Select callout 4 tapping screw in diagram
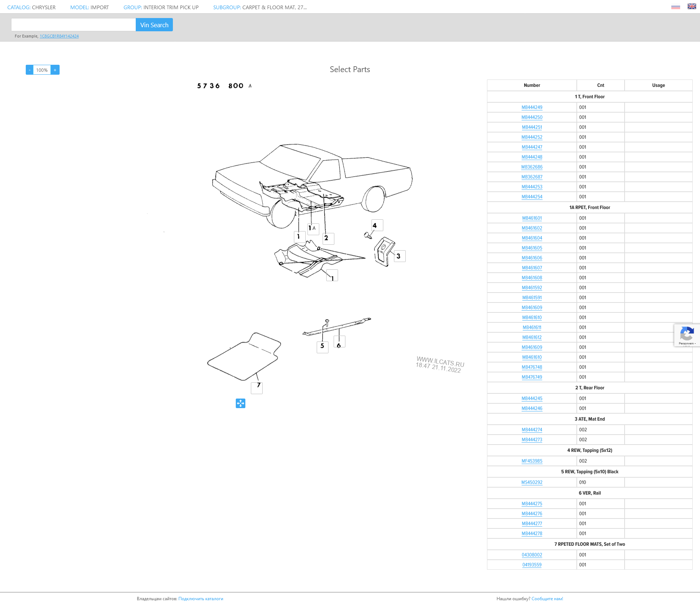Viewport: 700px width, 605px height. (x=377, y=225)
